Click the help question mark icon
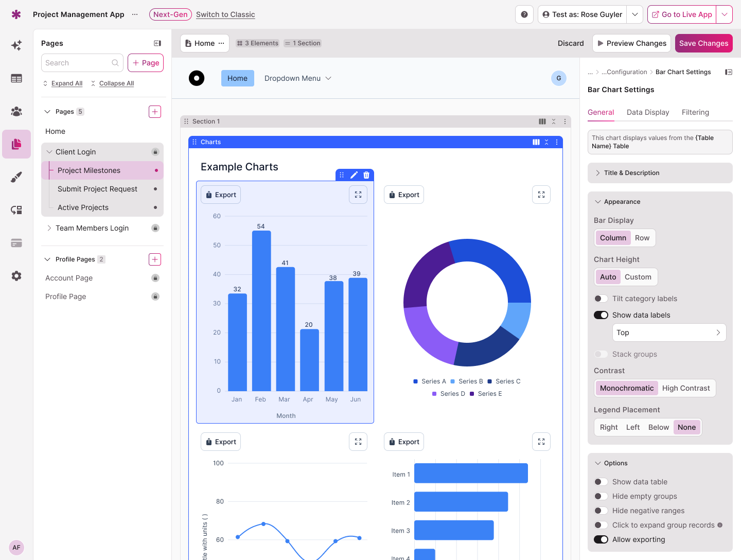 click(524, 14)
